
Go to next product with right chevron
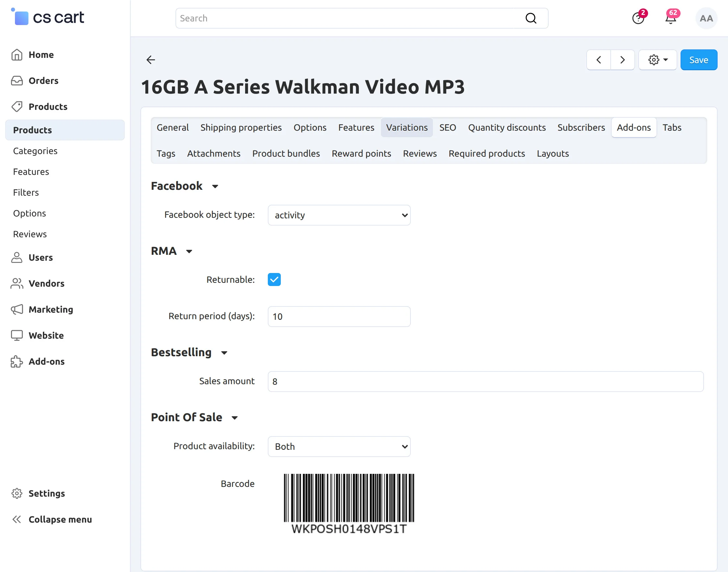pos(622,60)
